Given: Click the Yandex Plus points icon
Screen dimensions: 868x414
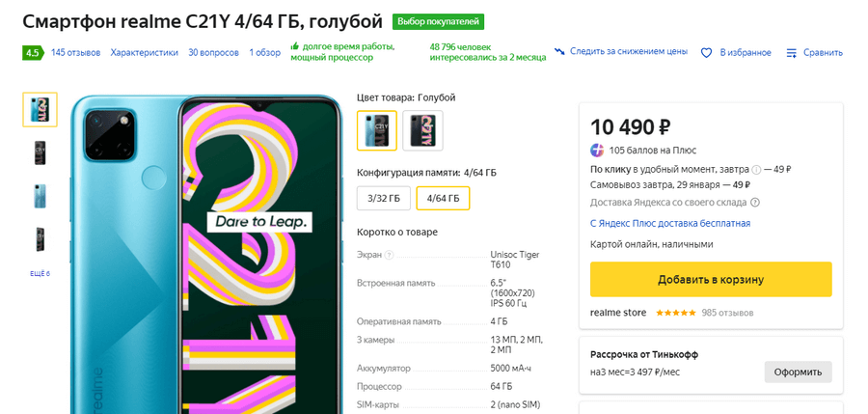Looking at the screenshot, I should (598, 150).
